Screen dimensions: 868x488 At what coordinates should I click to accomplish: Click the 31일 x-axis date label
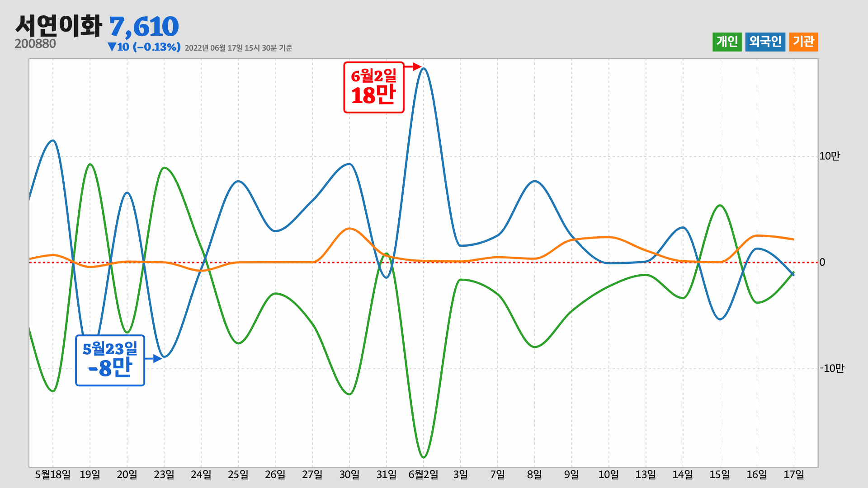coord(387,474)
